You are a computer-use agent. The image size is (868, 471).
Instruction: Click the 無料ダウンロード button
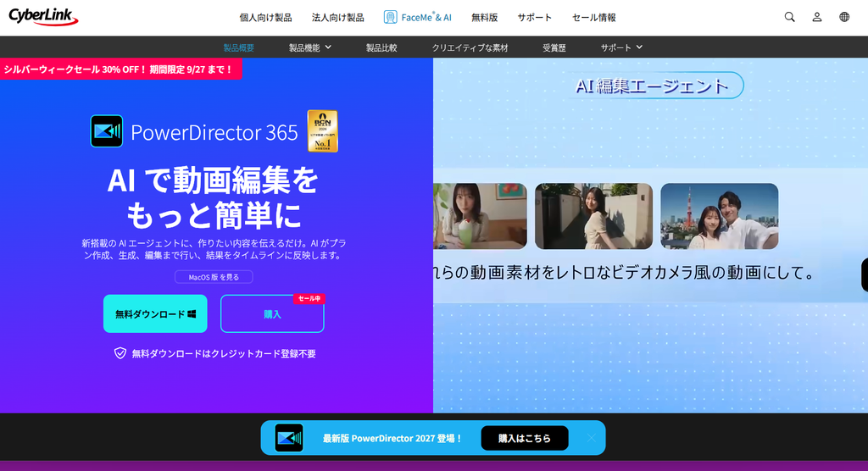tap(155, 313)
